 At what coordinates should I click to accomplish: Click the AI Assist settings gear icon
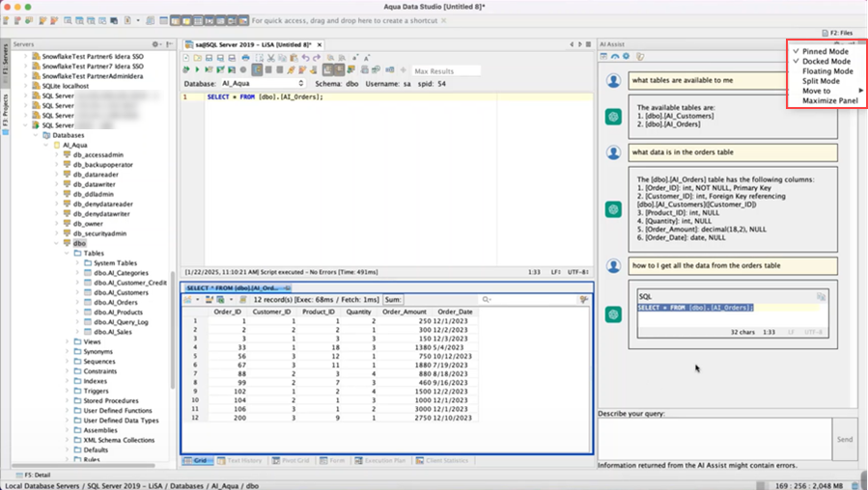(626, 56)
